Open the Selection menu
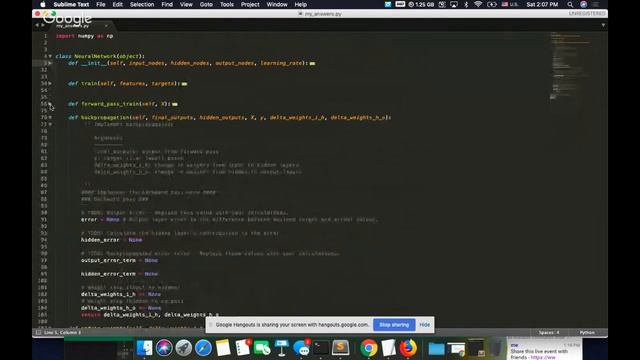640x360 pixels. pyautogui.click(x=142, y=4)
